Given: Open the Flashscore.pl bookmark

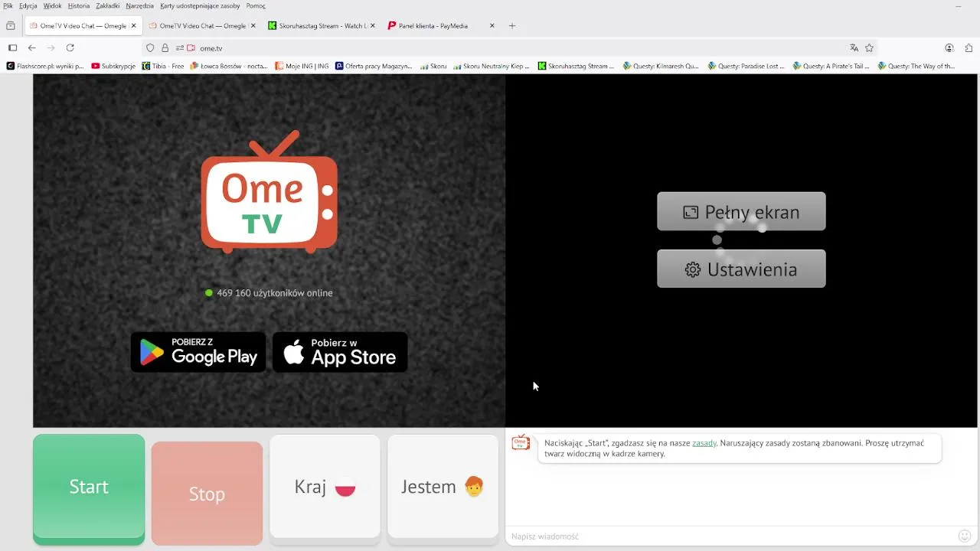Looking at the screenshot, I should tap(45, 66).
